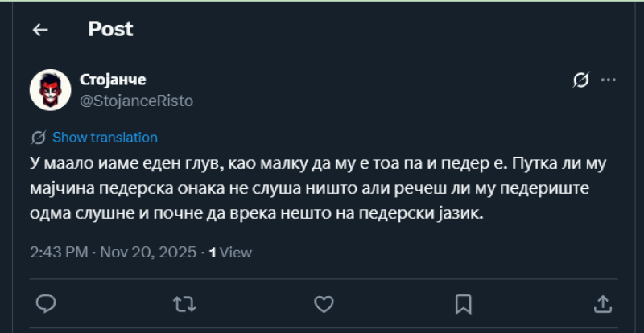
Task: Click the display name Стојанче
Action: point(114,79)
